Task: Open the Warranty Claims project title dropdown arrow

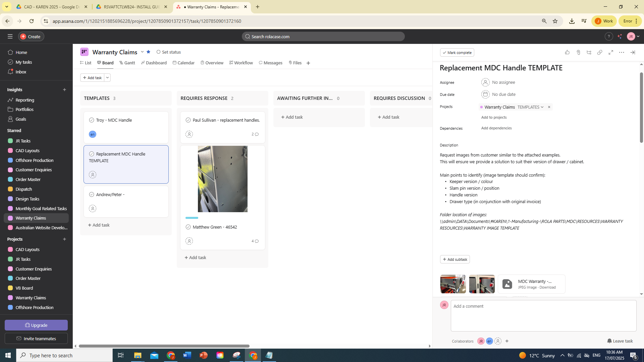Action: (x=142, y=52)
